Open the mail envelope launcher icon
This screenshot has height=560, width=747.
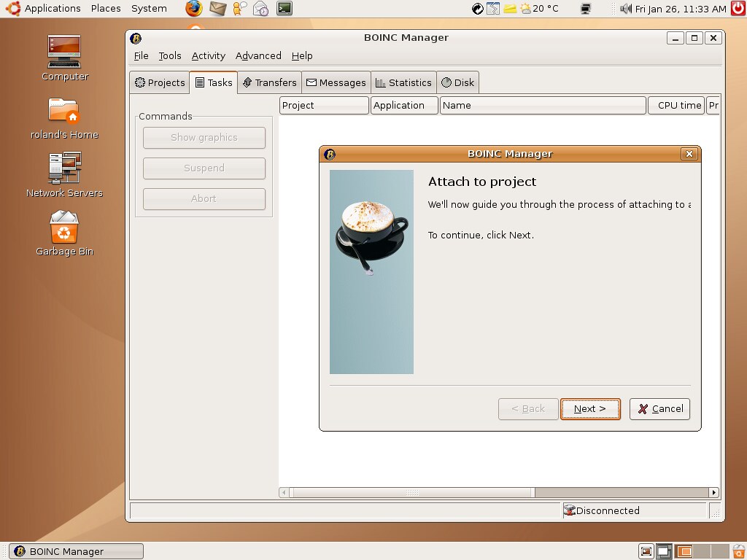point(217,8)
